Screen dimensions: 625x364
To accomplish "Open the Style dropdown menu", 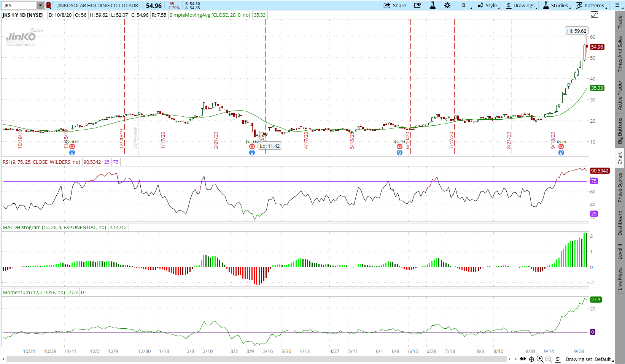I will click(488, 5).
